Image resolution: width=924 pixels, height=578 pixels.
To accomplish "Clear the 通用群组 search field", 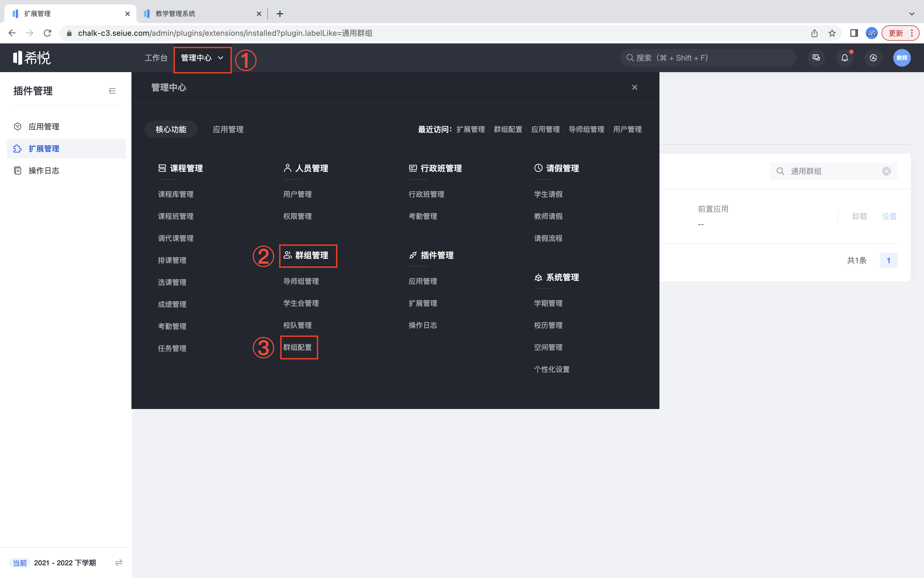I will pos(887,171).
